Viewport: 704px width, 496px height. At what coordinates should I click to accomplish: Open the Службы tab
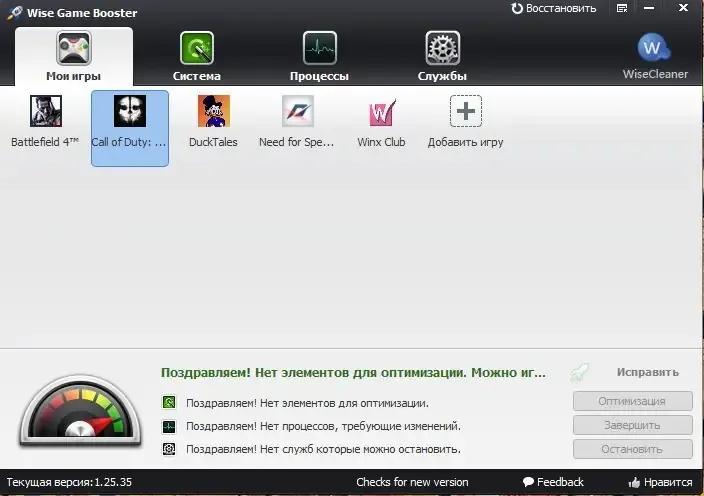442,57
